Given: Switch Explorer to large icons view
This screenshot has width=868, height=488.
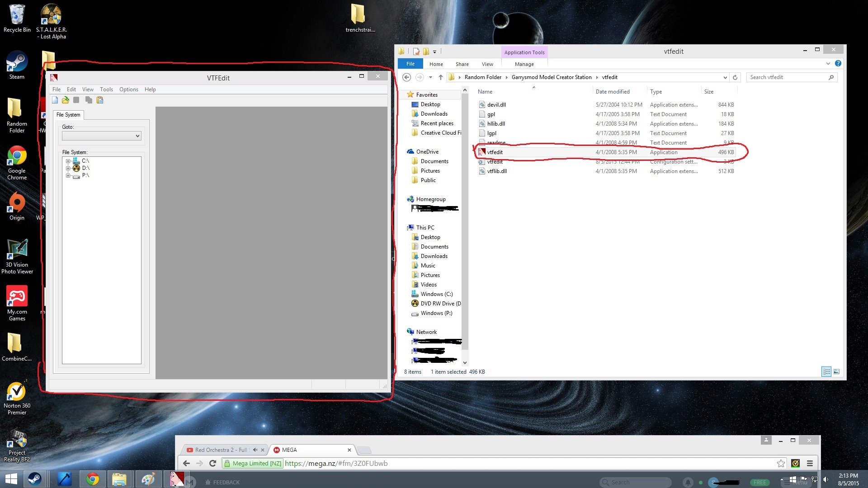Looking at the screenshot, I should (x=836, y=372).
